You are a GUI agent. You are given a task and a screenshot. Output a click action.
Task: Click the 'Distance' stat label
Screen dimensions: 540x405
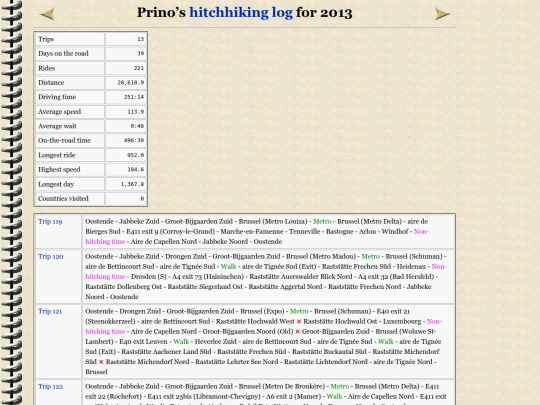[x=51, y=83]
